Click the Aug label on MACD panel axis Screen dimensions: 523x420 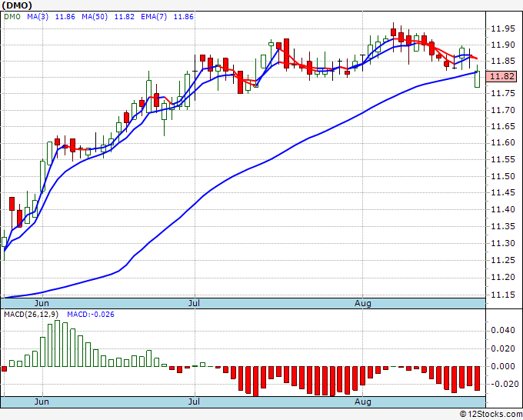coord(362,402)
